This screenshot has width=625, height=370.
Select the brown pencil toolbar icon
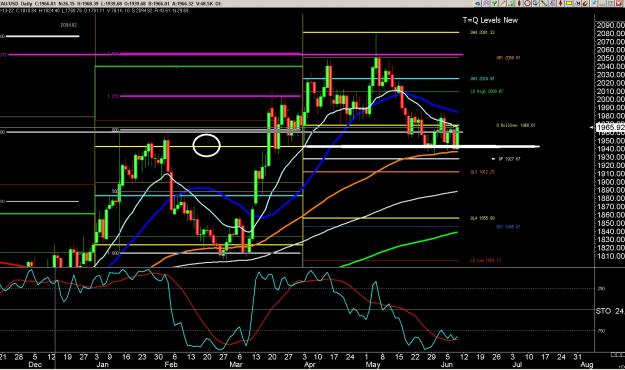[585, 3]
